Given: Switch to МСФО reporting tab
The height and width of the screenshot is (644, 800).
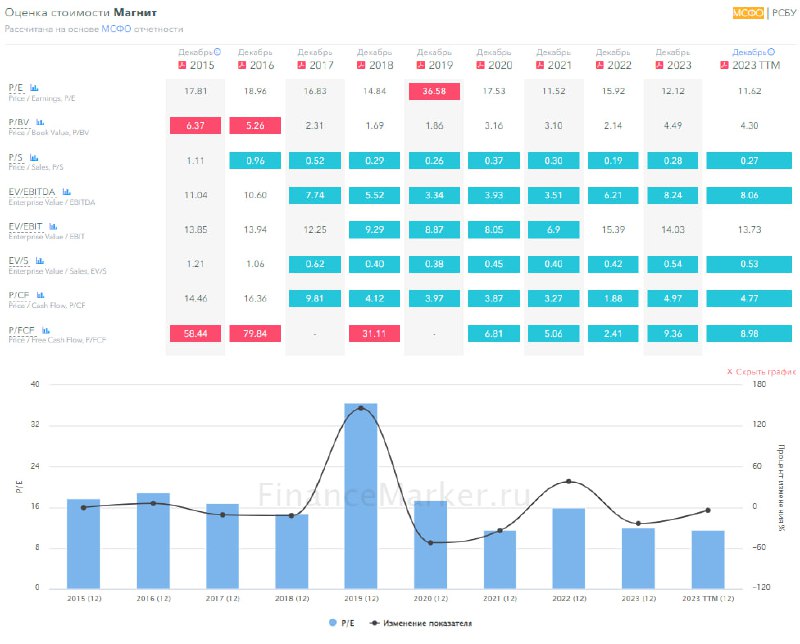Looking at the screenshot, I should (748, 13).
